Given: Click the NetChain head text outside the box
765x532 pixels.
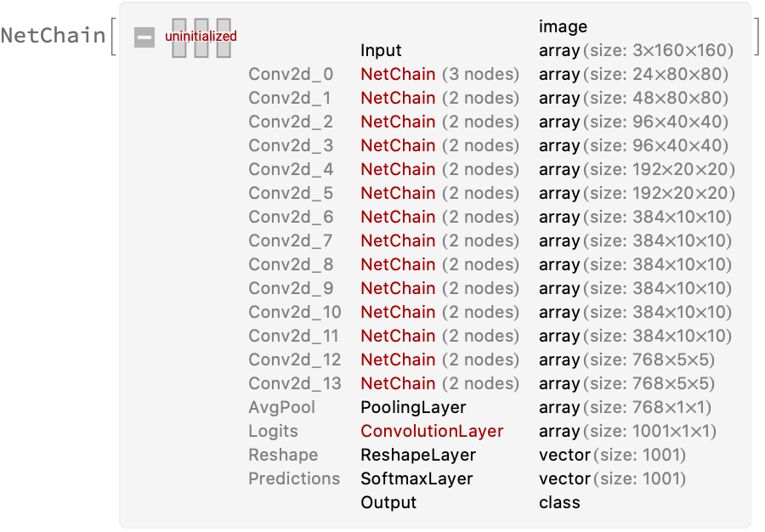Looking at the screenshot, I should 53,37.
